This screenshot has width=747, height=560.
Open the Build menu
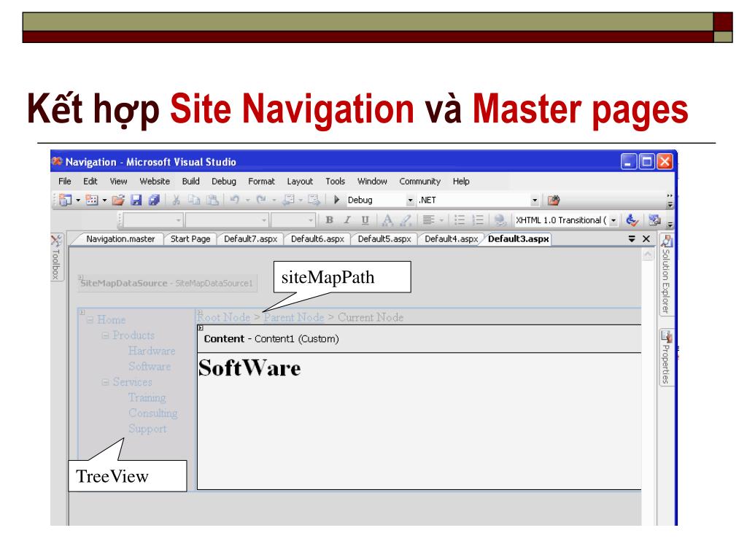click(190, 182)
